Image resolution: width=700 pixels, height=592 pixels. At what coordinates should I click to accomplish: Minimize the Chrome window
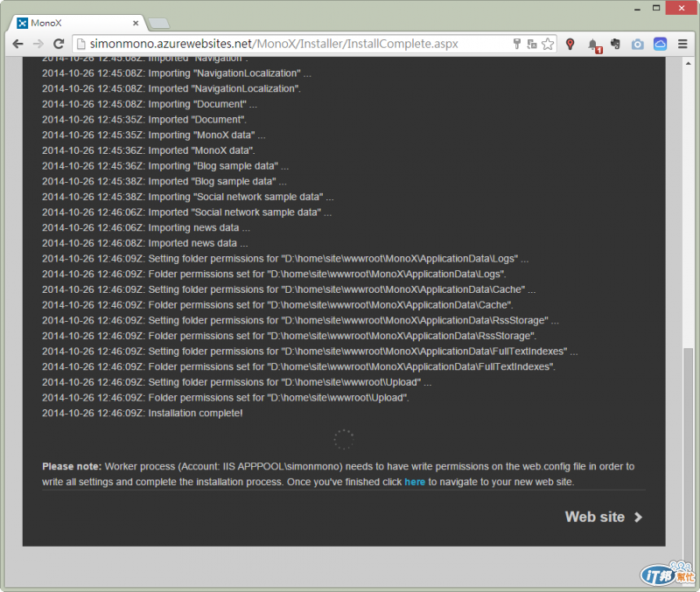click(638, 9)
